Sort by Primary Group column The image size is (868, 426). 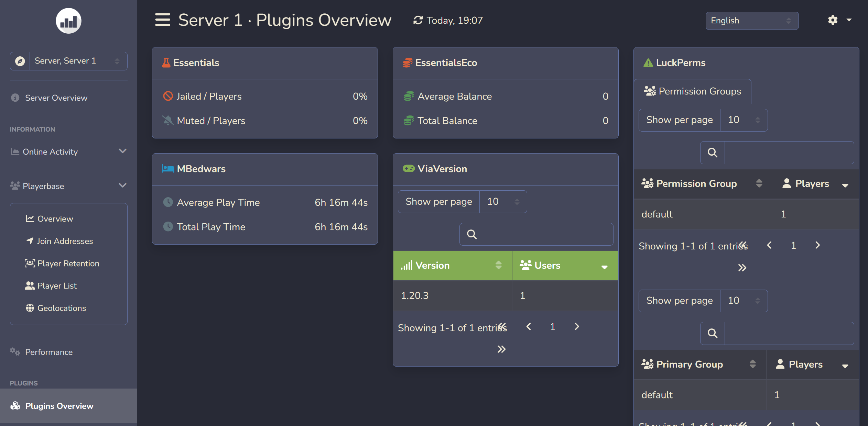700,365
